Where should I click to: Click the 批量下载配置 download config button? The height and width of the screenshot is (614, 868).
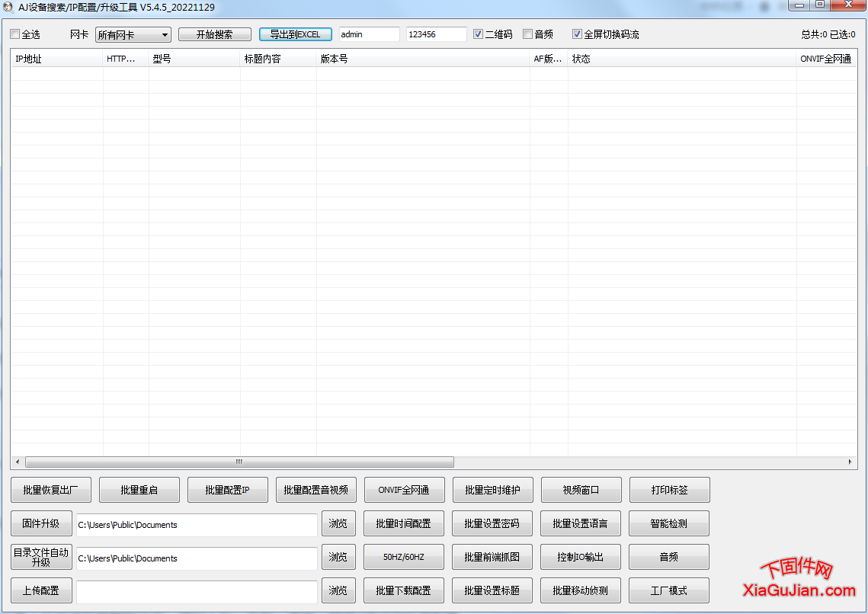pyautogui.click(x=404, y=591)
